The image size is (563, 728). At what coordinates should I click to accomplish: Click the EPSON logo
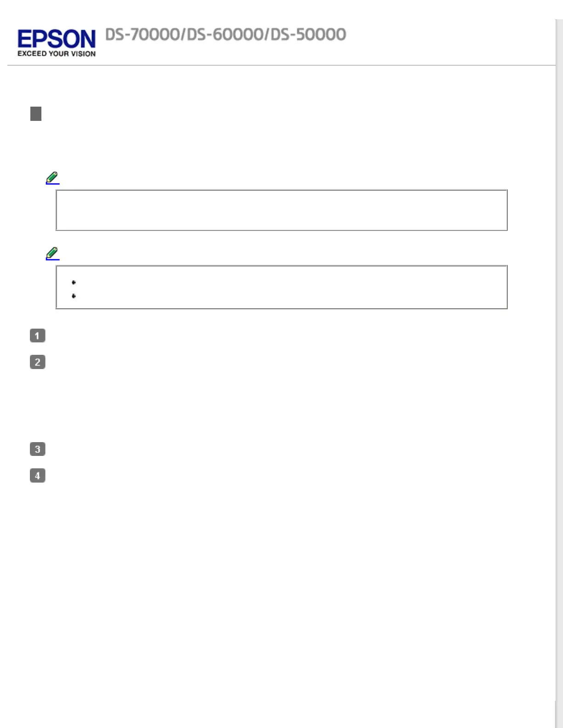pos(56,39)
